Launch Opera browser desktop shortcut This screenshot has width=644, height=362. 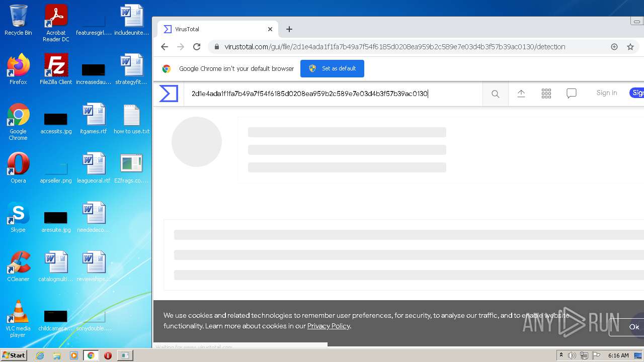[x=18, y=168]
